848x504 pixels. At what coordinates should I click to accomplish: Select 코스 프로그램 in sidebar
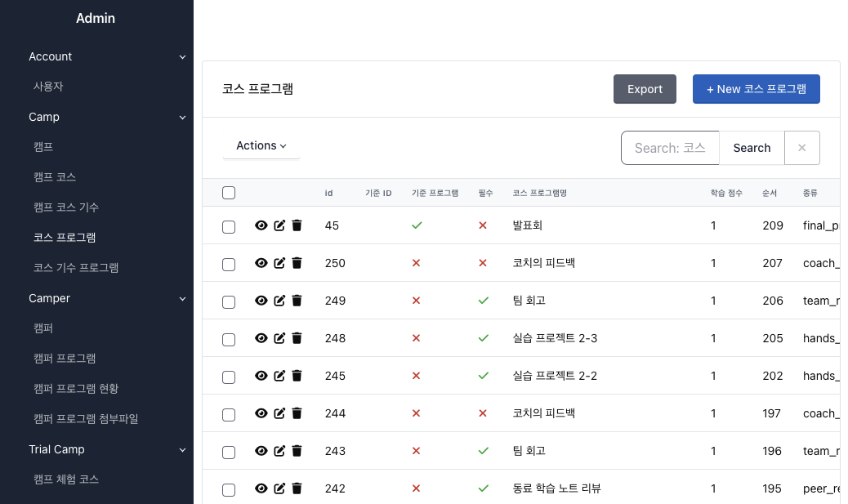point(65,238)
